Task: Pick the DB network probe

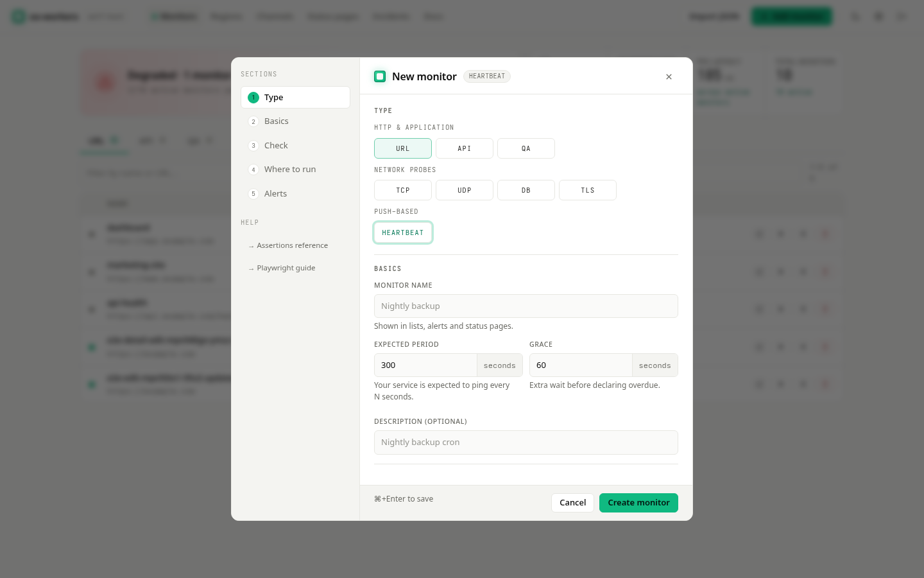Action: [526, 190]
